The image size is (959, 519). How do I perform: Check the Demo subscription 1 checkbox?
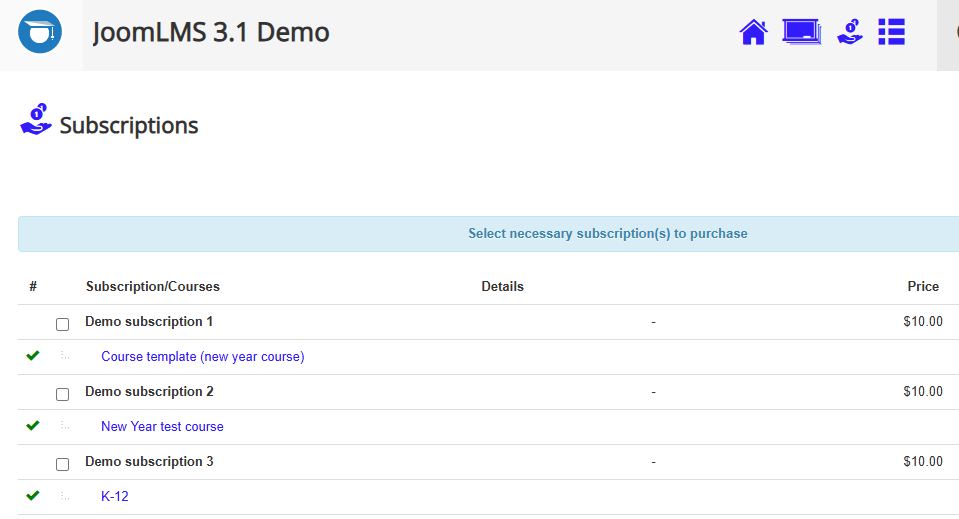click(62, 324)
